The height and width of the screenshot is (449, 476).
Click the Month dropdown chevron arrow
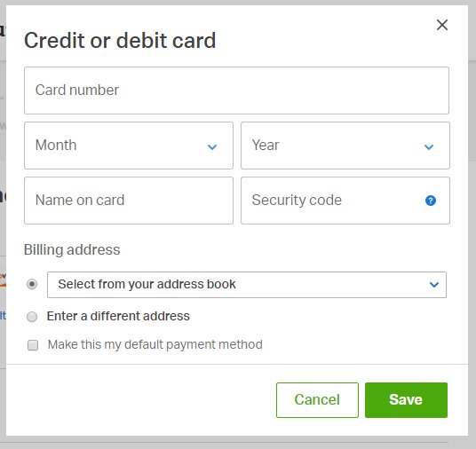click(212, 147)
